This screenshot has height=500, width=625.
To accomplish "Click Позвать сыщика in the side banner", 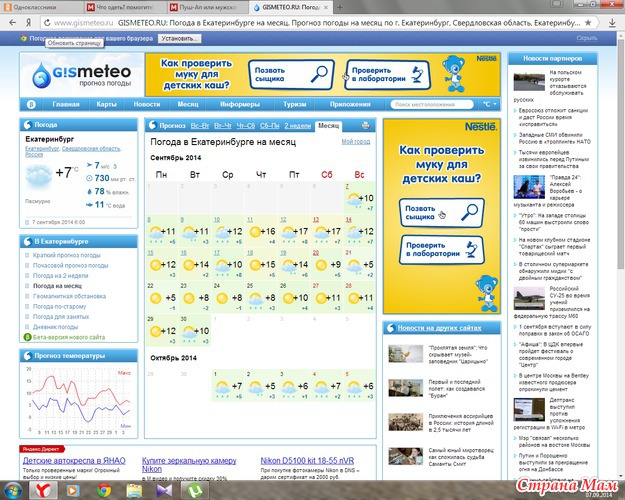I will pyautogui.click(x=442, y=213).
